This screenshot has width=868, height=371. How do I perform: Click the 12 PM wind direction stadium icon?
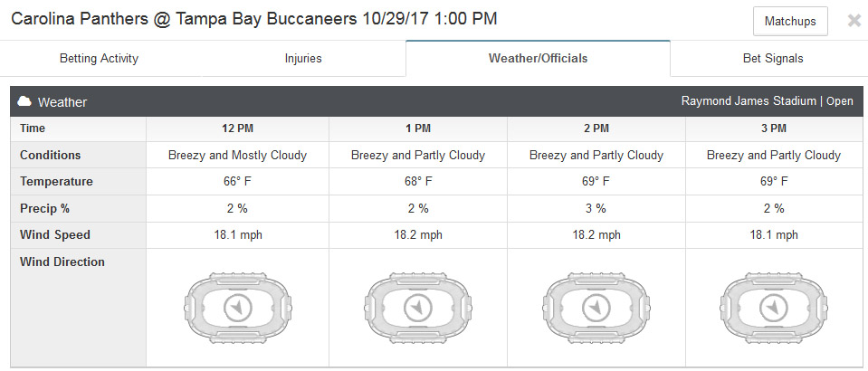pyautogui.click(x=238, y=307)
